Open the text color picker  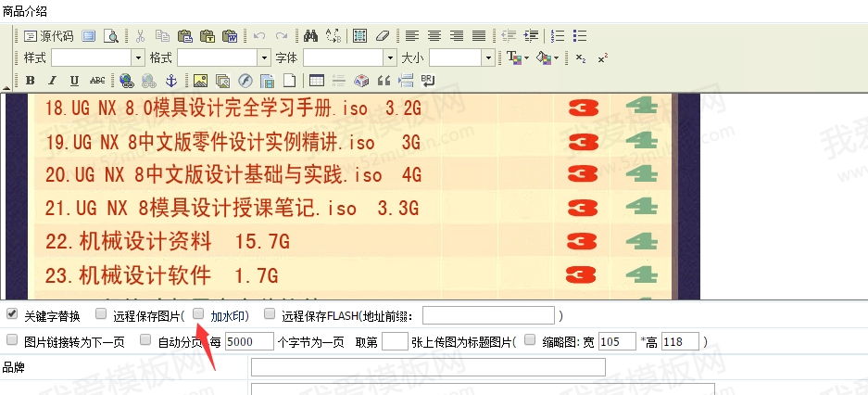point(518,57)
